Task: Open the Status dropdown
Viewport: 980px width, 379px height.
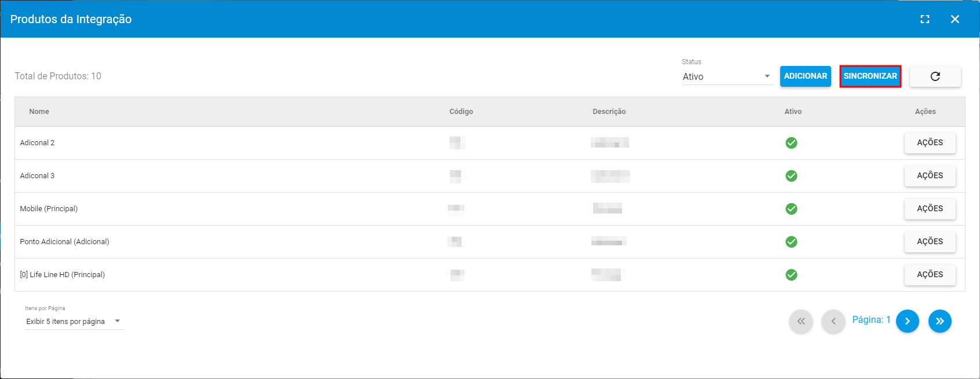Action: click(727, 77)
